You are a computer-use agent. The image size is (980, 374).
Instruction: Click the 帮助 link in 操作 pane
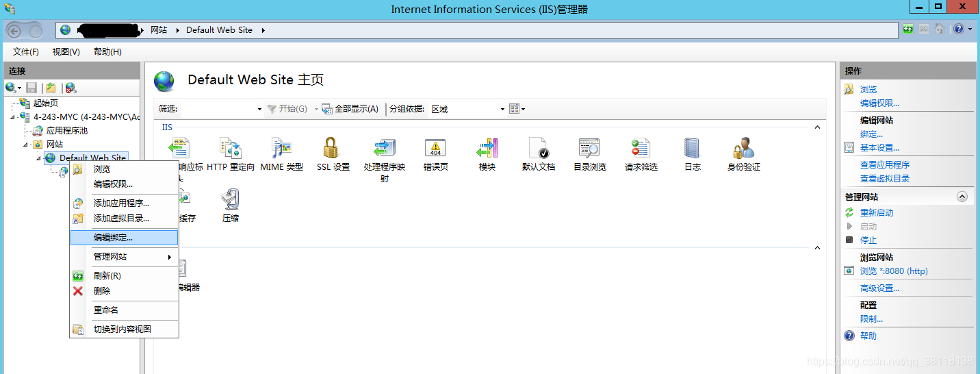(x=868, y=336)
